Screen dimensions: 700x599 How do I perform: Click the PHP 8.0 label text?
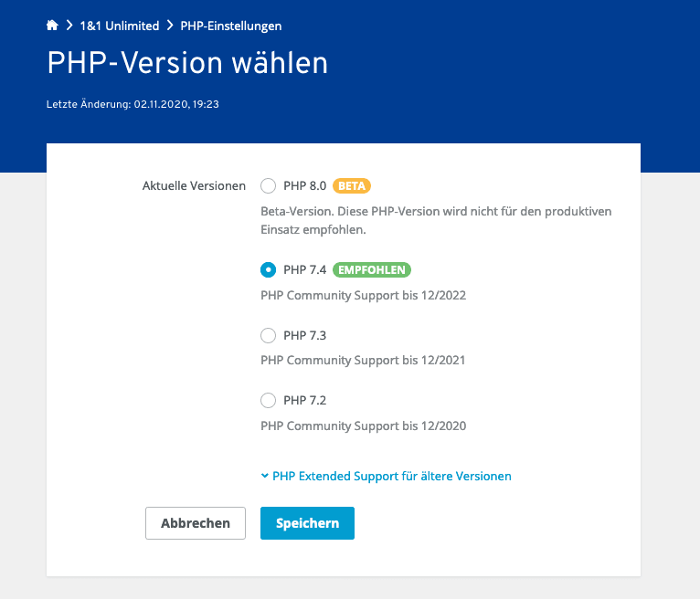coord(305,186)
